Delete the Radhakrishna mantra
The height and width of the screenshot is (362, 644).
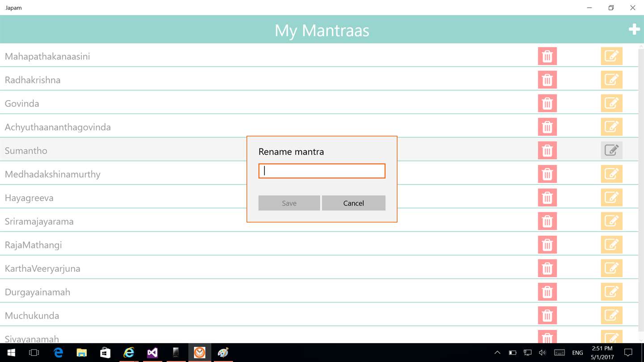pos(547,80)
